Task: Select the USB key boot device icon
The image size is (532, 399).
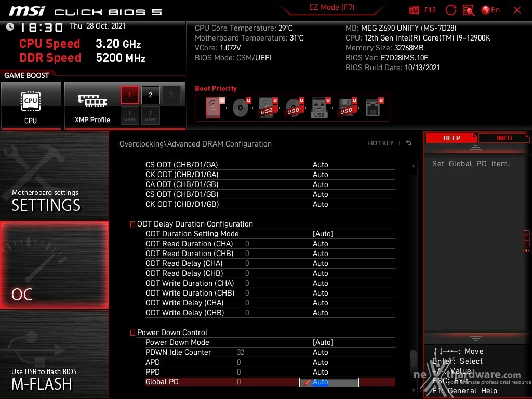Action: click(x=320, y=107)
